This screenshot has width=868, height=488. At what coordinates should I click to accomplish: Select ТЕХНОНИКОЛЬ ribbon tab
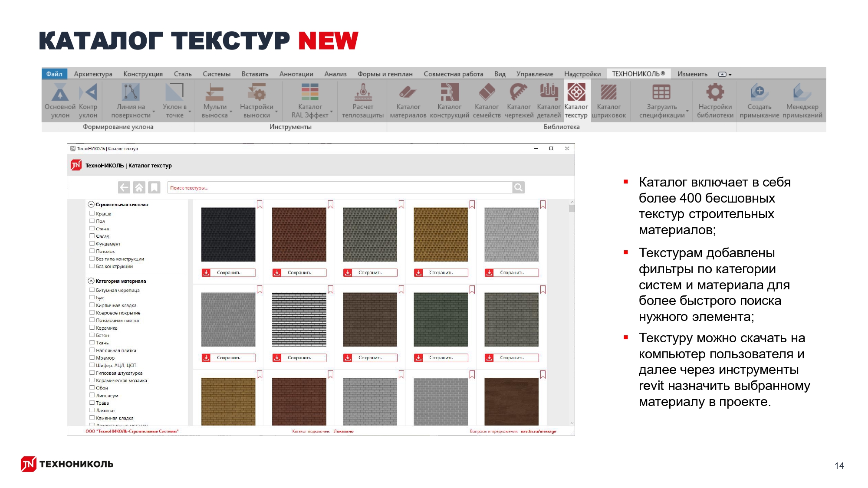pos(638,74)
